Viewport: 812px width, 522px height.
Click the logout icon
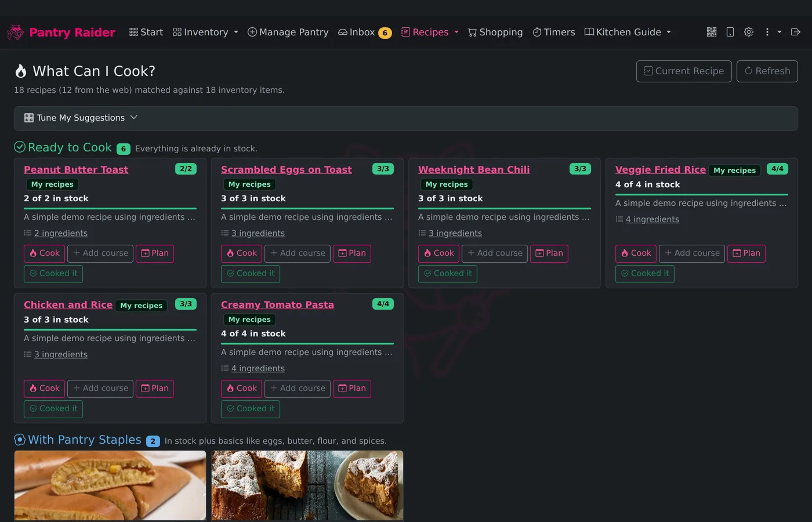[x=796, y=32]
